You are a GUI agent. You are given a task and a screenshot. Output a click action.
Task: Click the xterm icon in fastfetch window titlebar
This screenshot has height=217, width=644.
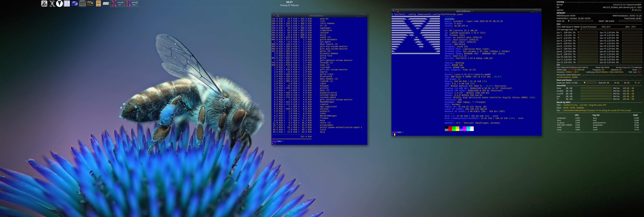coord(398,11)
